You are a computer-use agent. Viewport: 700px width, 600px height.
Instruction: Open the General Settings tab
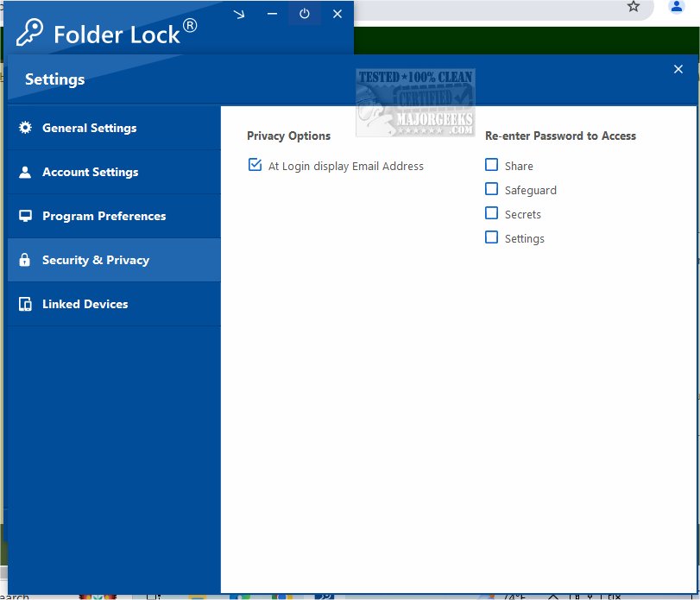(x=114, y=128)
